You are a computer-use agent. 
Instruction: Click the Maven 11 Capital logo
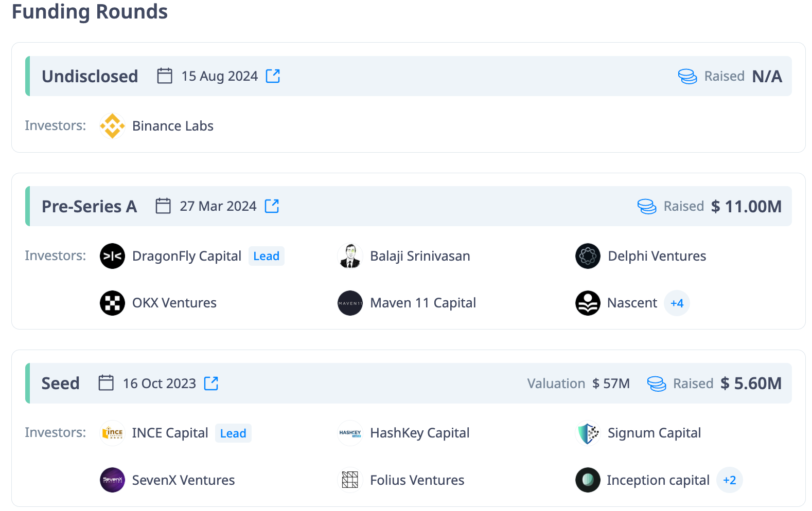(350, 303)
